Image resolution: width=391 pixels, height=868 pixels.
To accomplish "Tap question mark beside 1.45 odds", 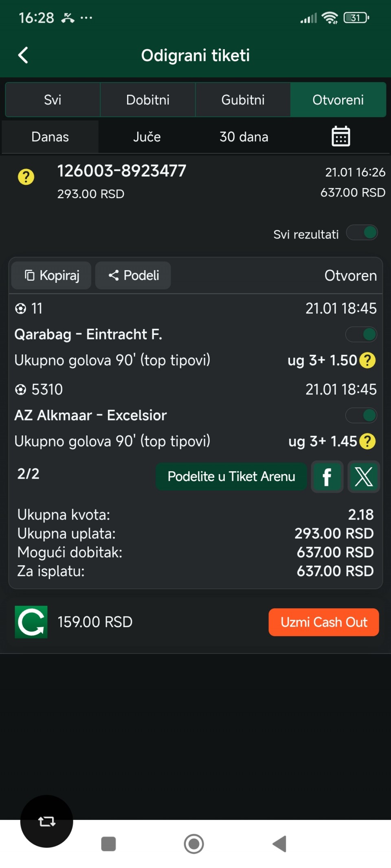I will pyautogui.click(x=368, y=441).
